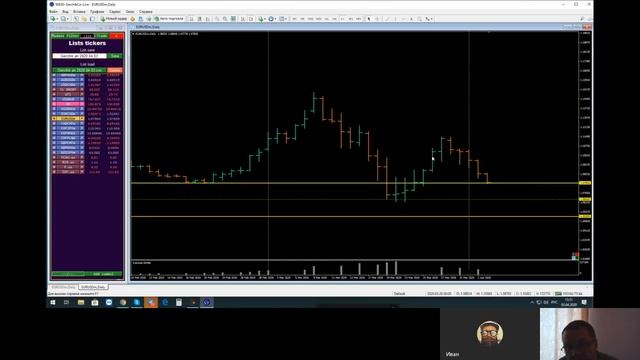This screenshot has width=640, height=360.
Task: Select the yellow highlighted EURUSDm ticker row
Action: click(68, 118)
